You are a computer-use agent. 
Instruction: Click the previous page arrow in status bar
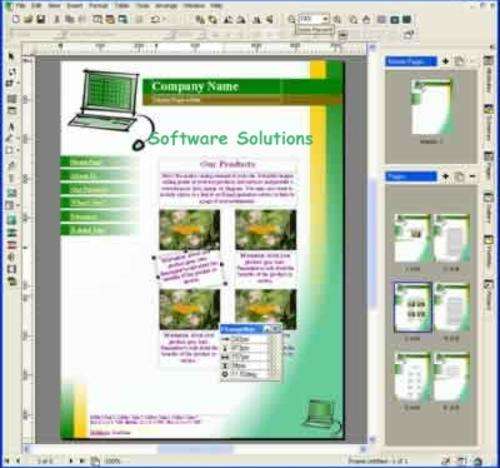tap(18, 461)
